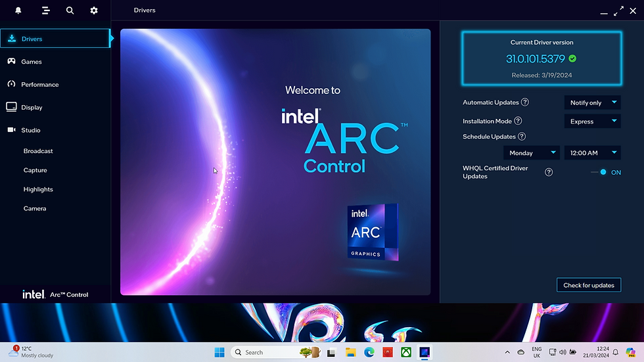Open the Task View taskbar icon
Image resolution: width=644 pixels, height=362 pixels.
[331, 352]
